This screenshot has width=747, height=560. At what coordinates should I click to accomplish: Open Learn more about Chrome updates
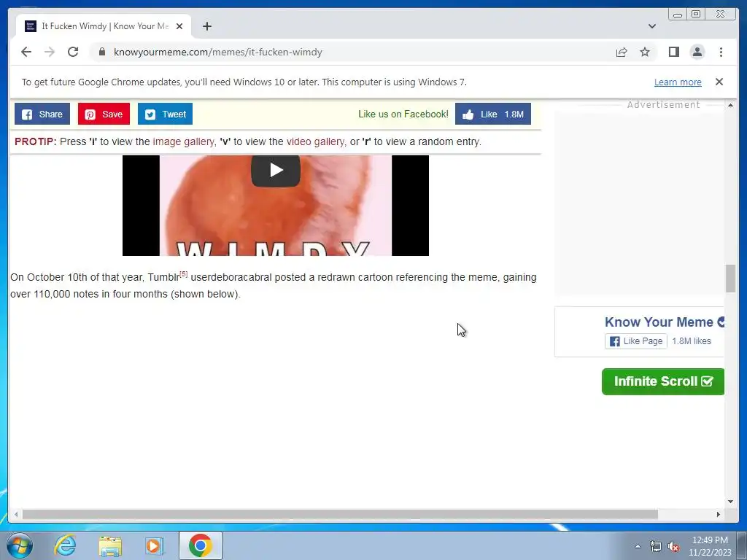(x=678, y=82)
